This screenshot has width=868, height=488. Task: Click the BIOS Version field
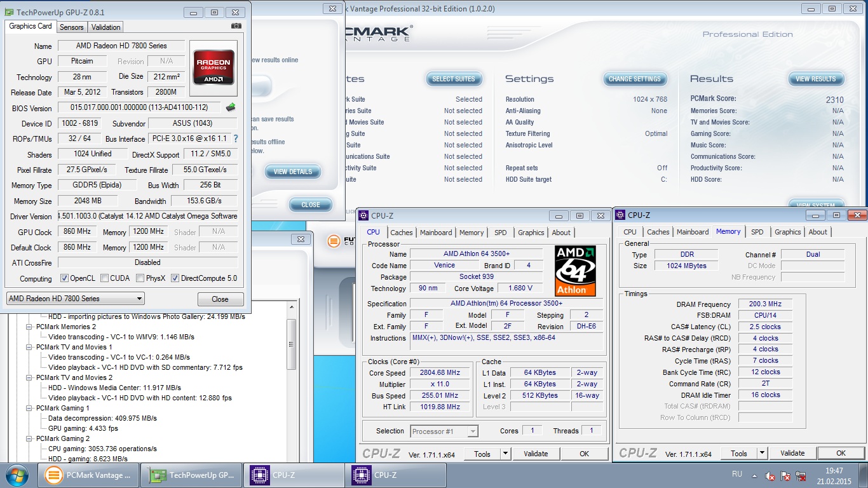140,108
